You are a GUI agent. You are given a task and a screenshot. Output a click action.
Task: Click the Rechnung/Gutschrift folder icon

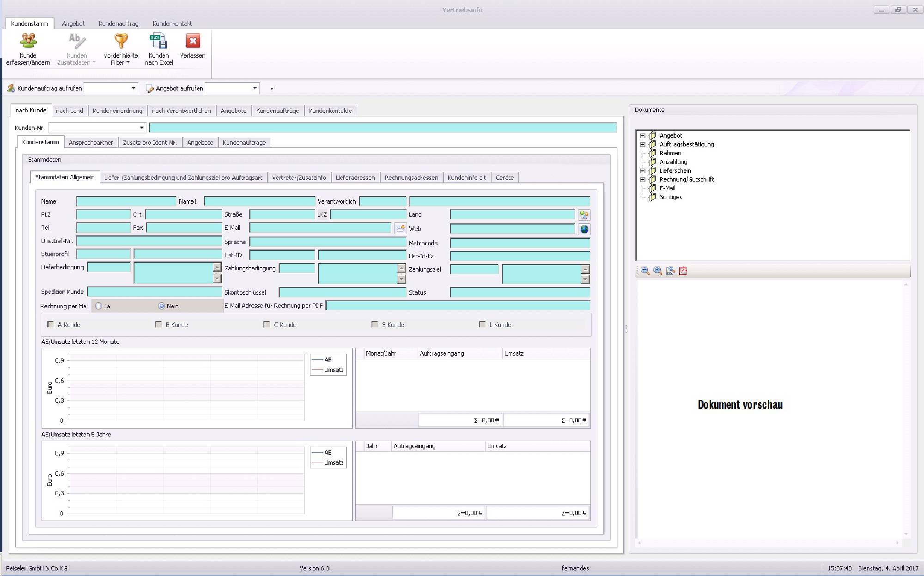click(x=653, y=179)
